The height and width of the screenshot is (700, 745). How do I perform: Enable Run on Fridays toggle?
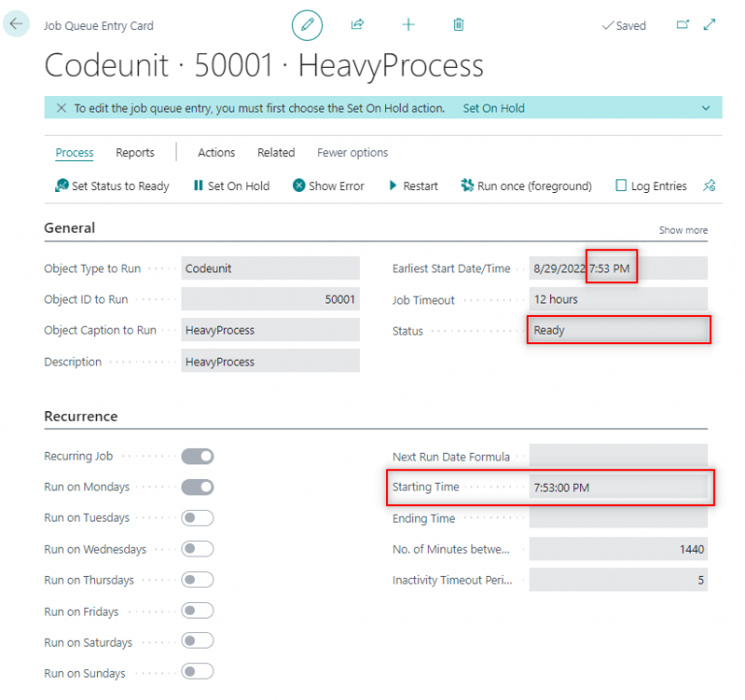197,611
